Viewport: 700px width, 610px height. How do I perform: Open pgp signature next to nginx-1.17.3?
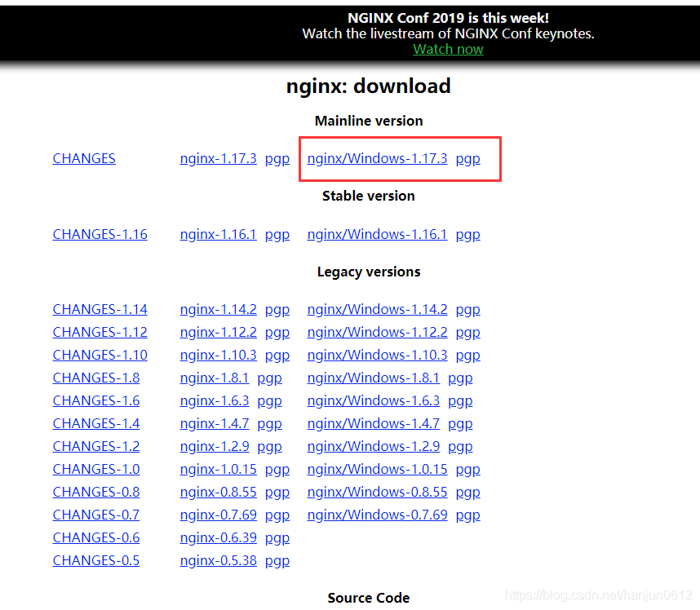coord(277,159)
